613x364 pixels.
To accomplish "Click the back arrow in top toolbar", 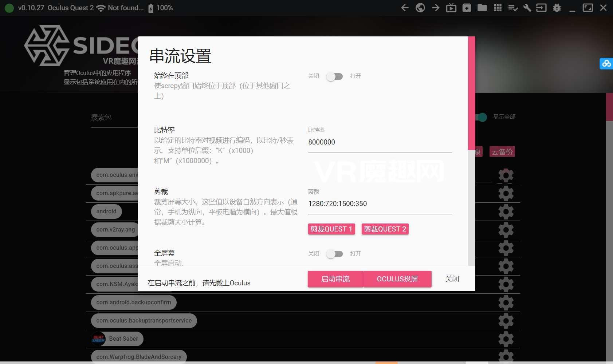I will click(x=405, y=8).
